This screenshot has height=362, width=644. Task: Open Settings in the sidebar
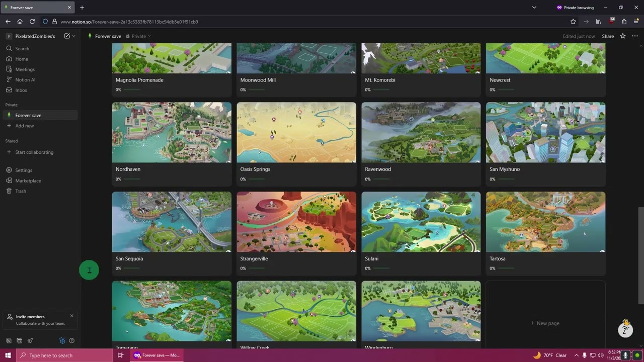tap(40, 170)
